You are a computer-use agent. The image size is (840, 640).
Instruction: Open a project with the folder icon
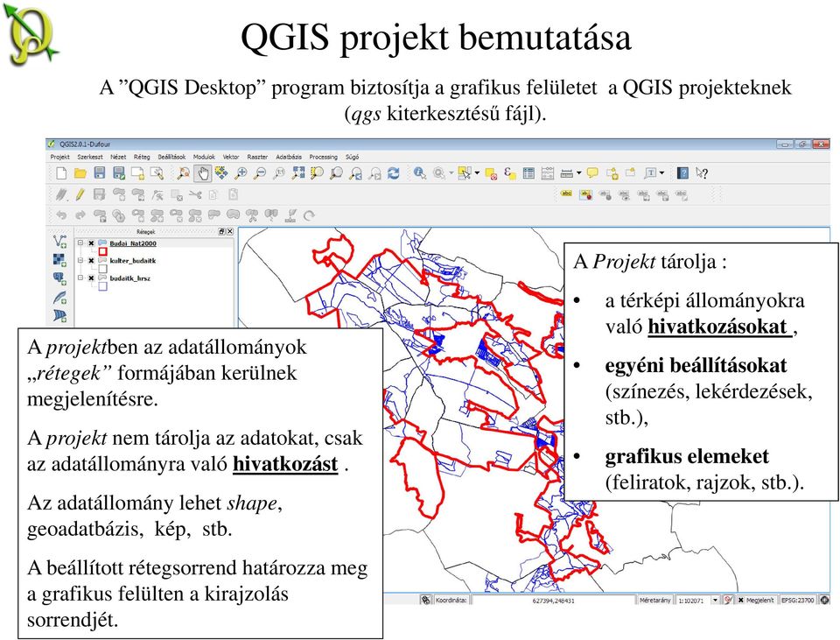(x=80, y=173)
